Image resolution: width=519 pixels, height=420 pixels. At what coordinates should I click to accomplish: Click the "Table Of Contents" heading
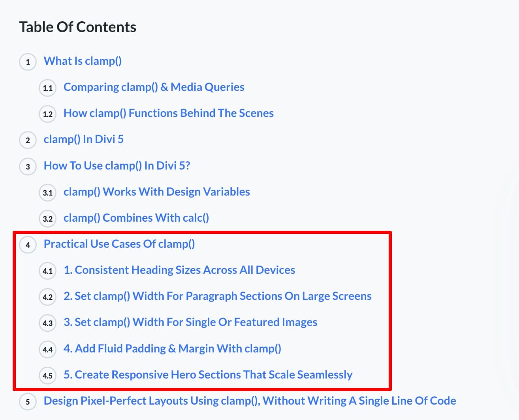tap(78, 27)
